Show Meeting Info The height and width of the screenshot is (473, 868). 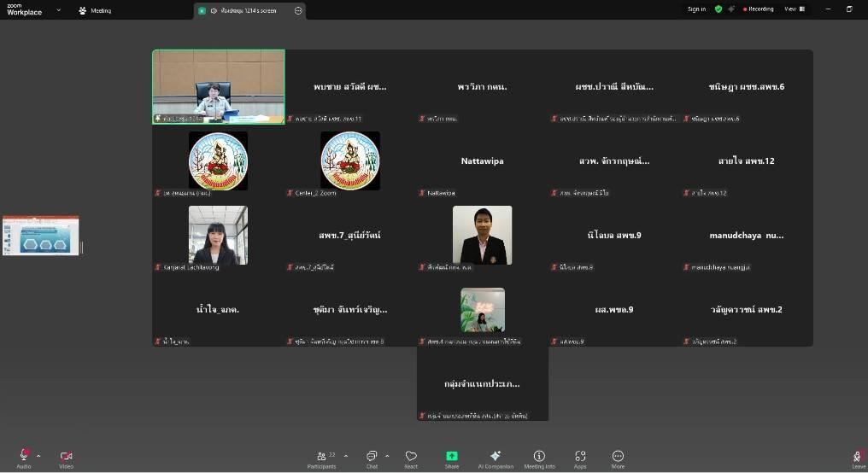[x=539, y=457]
